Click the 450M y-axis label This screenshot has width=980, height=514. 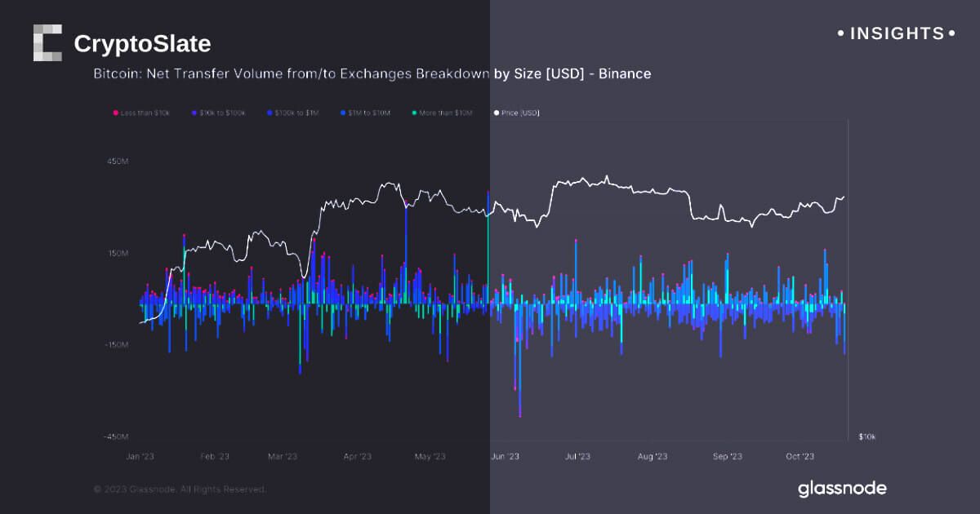[x=118, y=162]
